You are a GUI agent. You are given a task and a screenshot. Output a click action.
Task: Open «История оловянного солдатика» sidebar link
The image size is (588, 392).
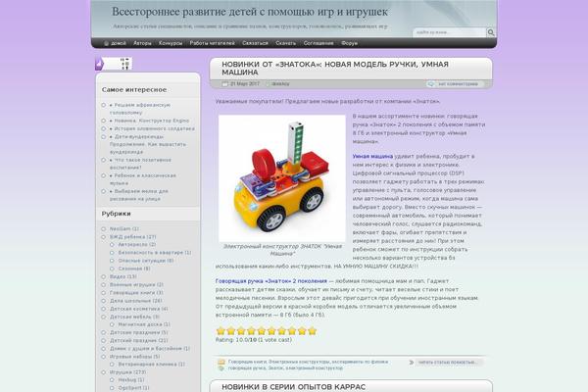[x=155, y=128]
